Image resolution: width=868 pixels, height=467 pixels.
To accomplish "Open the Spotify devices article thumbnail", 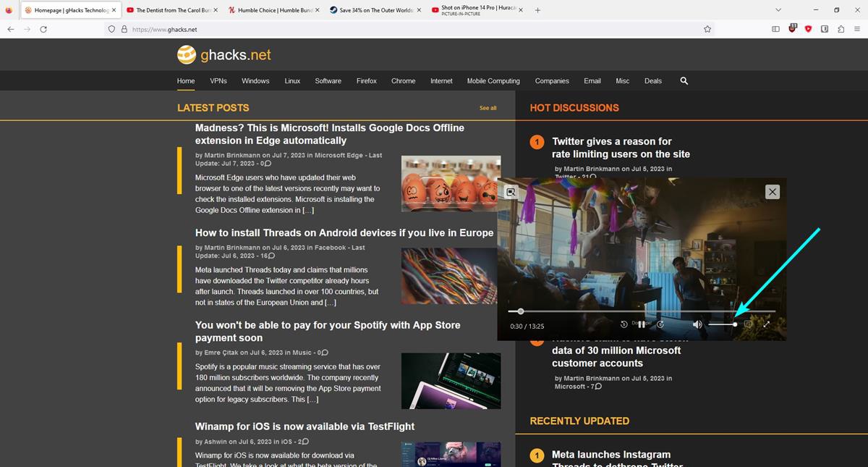I will point(451,381).
